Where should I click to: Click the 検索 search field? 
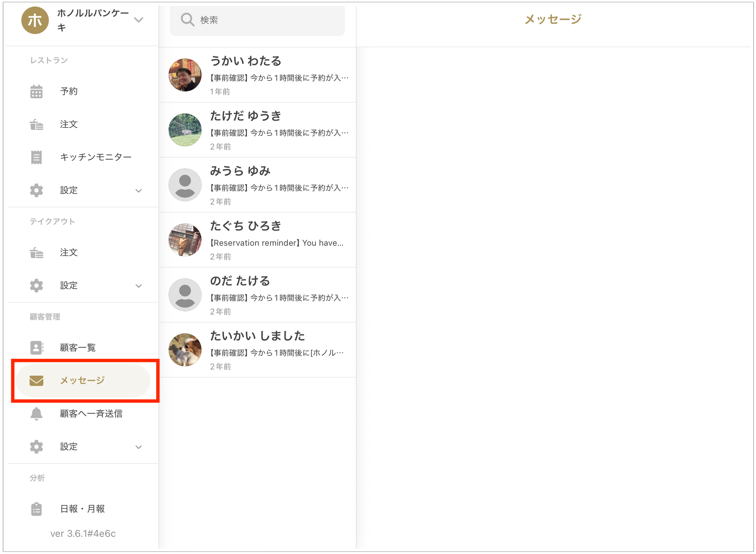257,20
